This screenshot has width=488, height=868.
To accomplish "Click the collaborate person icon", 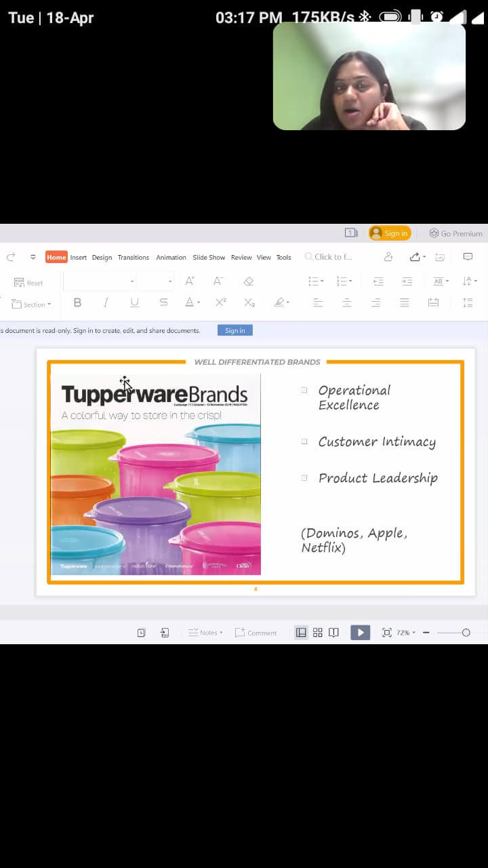I will [x=388, y=257].
